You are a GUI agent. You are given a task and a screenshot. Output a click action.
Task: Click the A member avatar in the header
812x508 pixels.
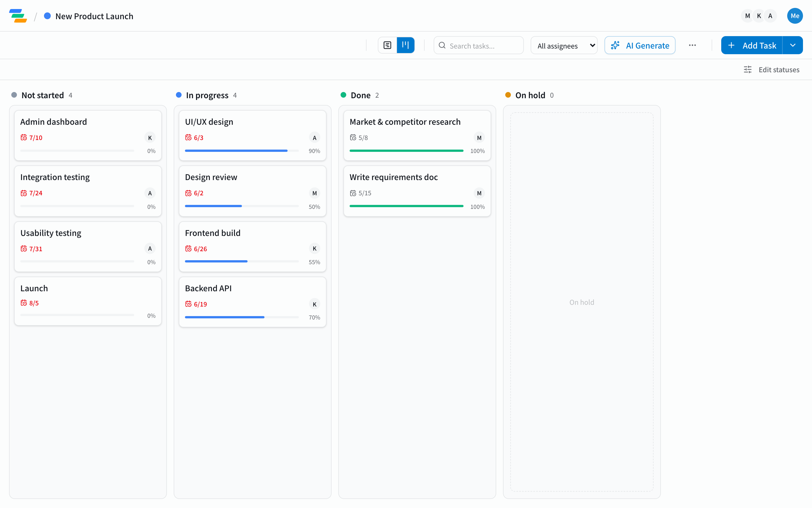pos(770,16)
